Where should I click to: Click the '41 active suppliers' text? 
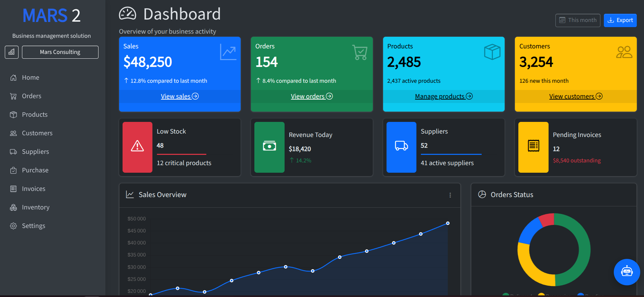click(447, 163)
